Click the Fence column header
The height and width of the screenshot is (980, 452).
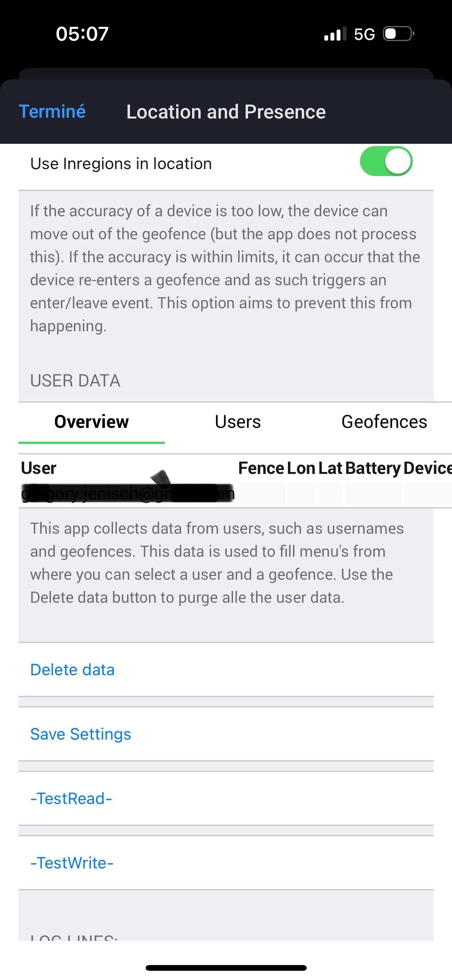261,468
